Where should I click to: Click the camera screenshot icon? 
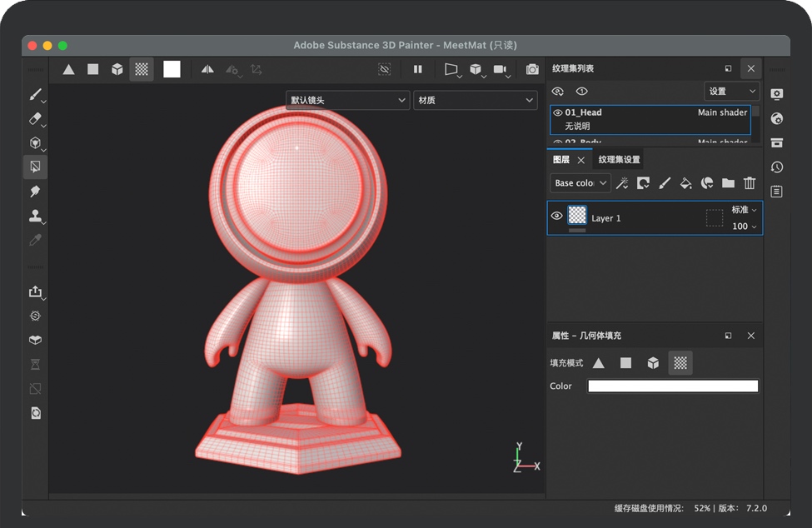531,70
